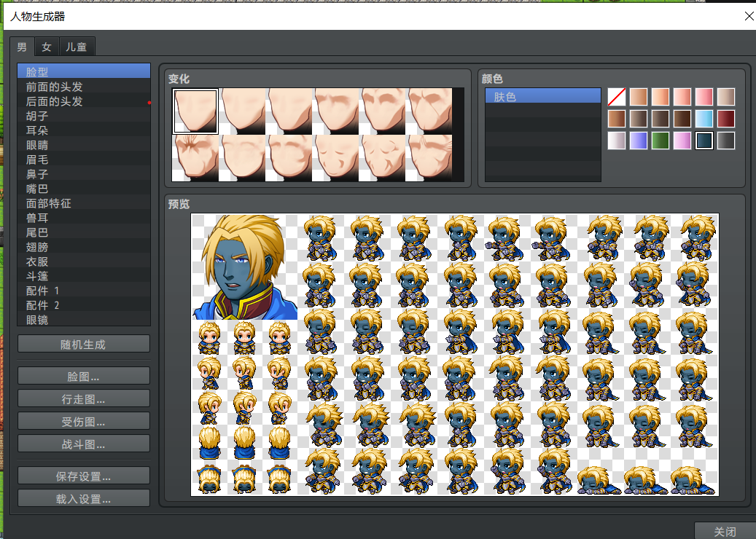Choose 眉毛 in the parts list
Image resolution: width=756 pixels, height=539 pixels.
click(84, 160)
